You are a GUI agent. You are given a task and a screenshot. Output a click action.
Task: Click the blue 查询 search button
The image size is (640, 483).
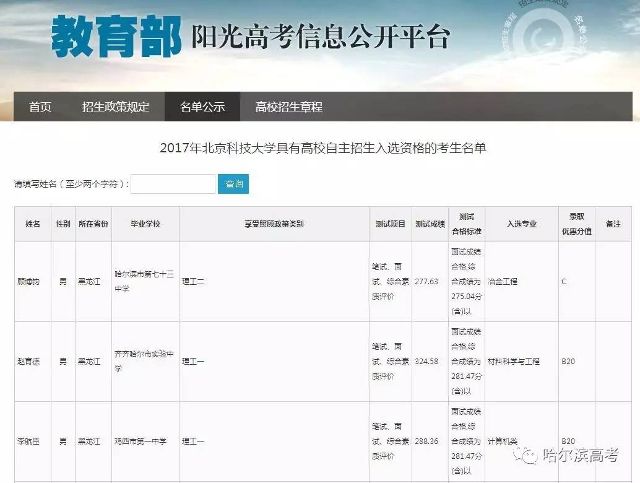(233, 184)
